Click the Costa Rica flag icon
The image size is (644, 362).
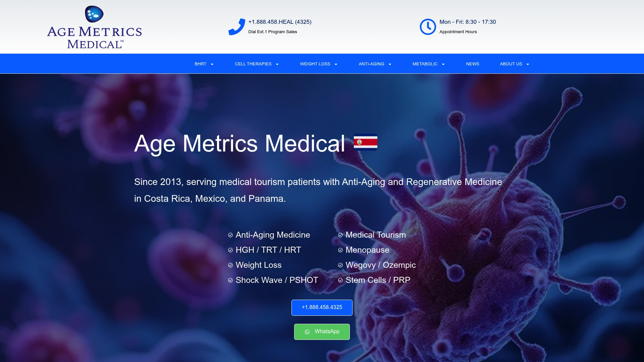(366, 142)
